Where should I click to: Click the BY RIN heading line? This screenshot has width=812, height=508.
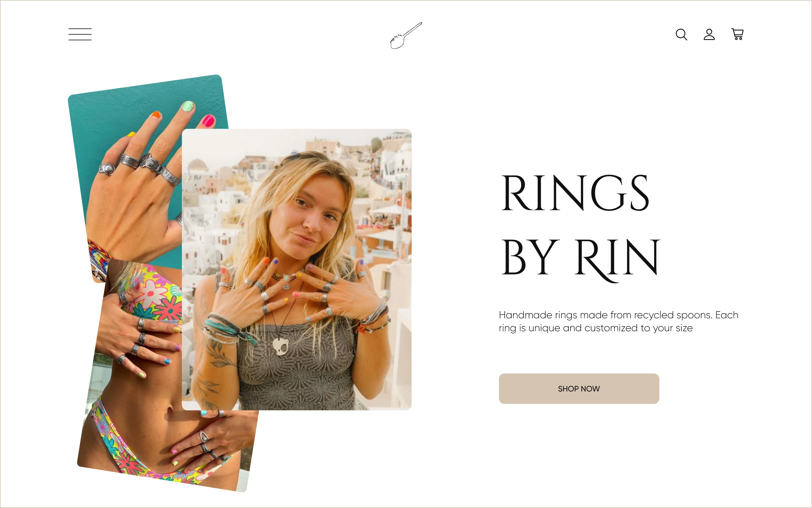580,259
